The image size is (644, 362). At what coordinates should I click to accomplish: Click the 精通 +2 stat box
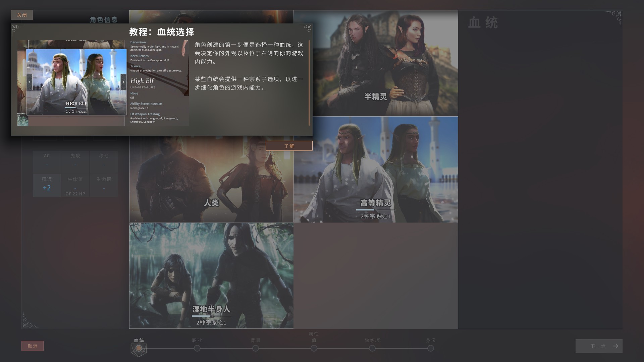click(47, 185)
